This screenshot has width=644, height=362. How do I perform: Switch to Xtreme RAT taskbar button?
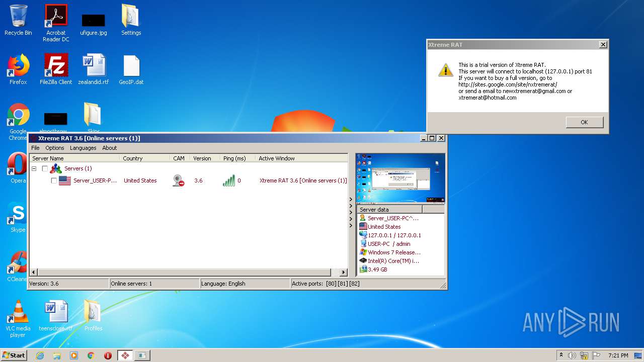pos(125,355)
